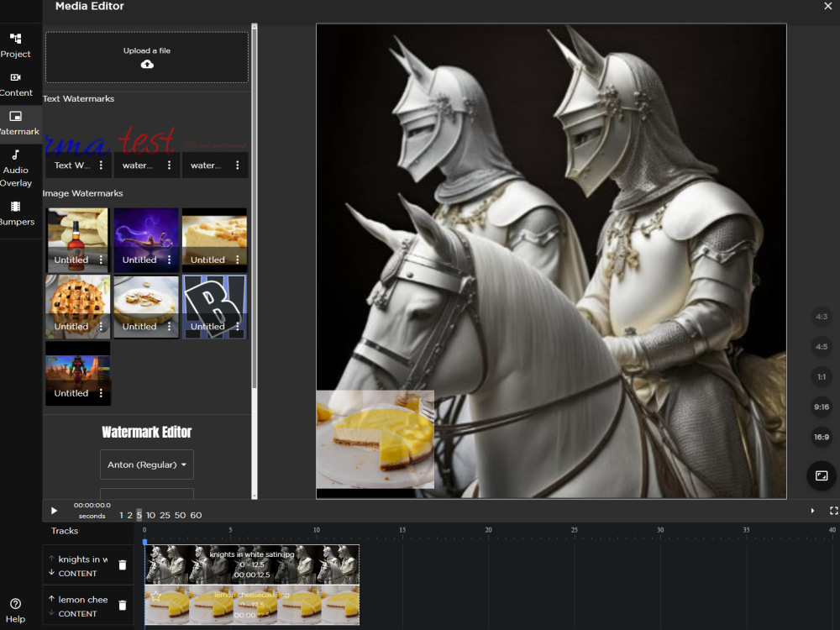Open options menu on magic lamp watermark
This screenshot has height=630, width=840.
(170, 260)
